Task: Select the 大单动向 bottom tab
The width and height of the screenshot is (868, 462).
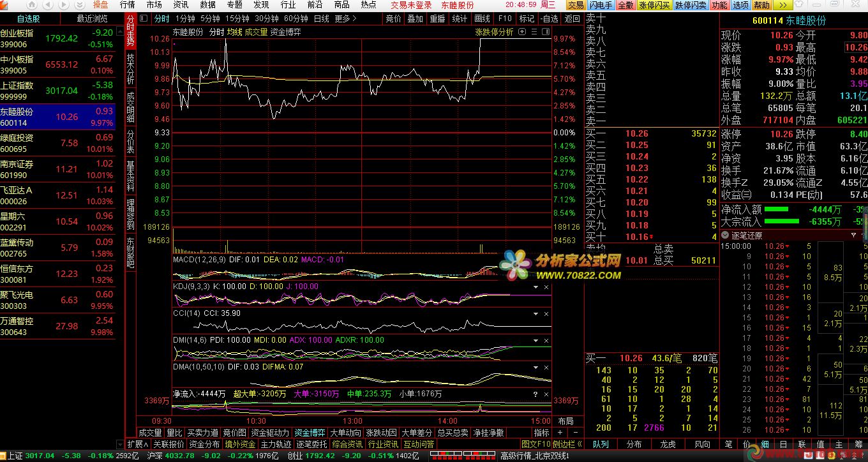Action: [345, 433]
